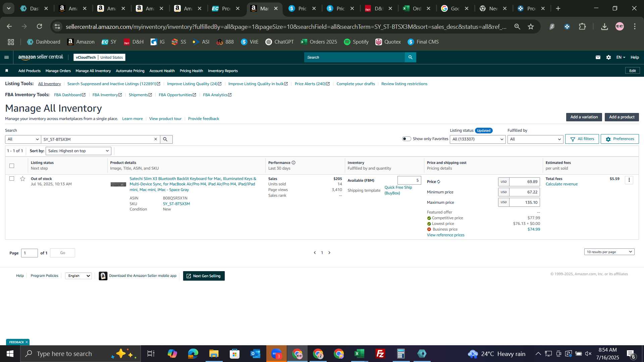Open the English language dropdown in footer
644x362 pixels.
[x=78, y=276]
